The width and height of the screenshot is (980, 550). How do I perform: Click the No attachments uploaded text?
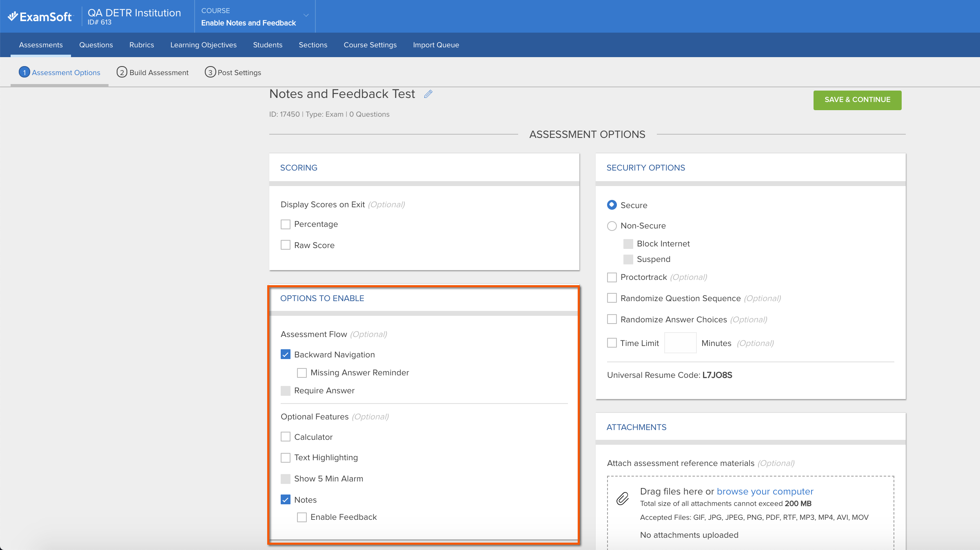pos(689,535)
